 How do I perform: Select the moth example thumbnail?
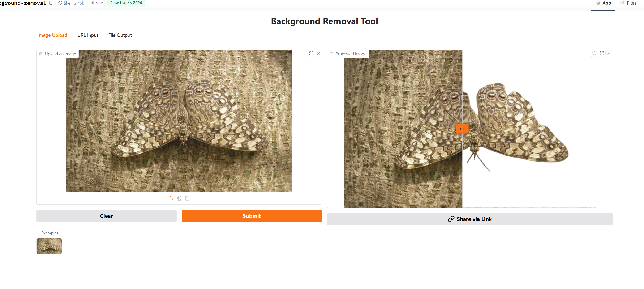coord(49,246)
